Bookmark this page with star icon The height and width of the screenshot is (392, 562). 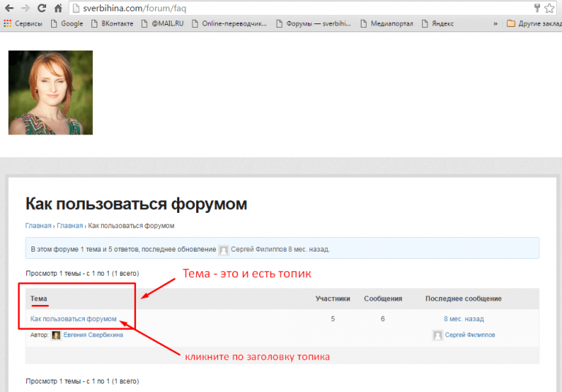click(550, 8)
